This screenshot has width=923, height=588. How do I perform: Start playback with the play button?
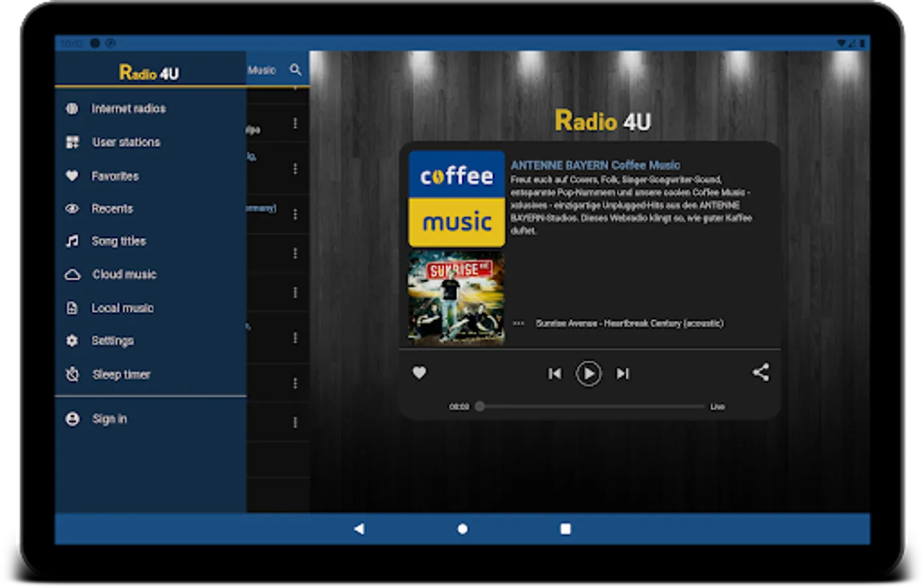(589, 373)
